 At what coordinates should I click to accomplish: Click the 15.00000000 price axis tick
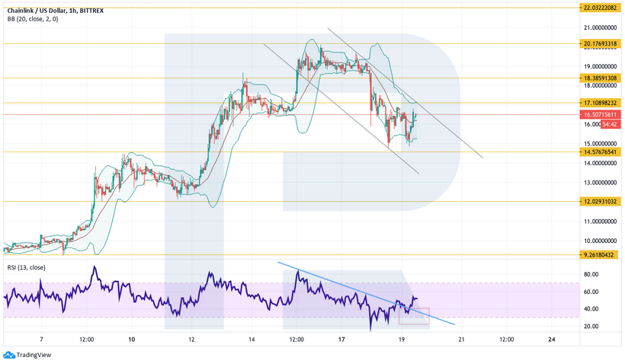(600, 144)
